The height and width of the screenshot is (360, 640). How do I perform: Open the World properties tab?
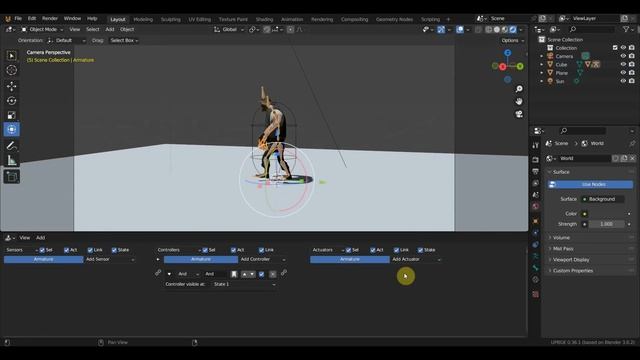tap(536, 207)
